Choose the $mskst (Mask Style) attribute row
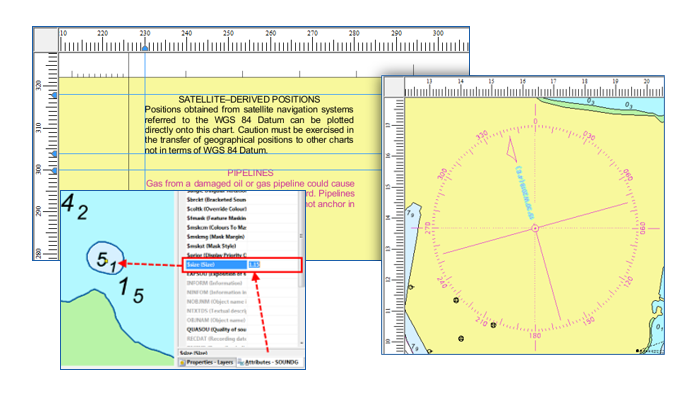Viewport: 696px width, 394px height. [x=217, y=246]
